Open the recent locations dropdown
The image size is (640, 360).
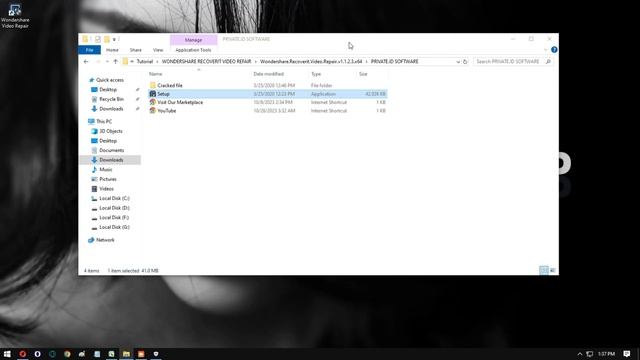point(107,62)
